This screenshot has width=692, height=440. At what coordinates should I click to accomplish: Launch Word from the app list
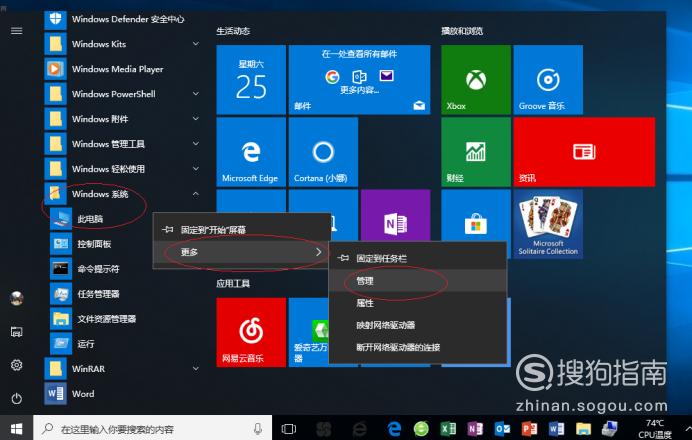tap(121, 394)
